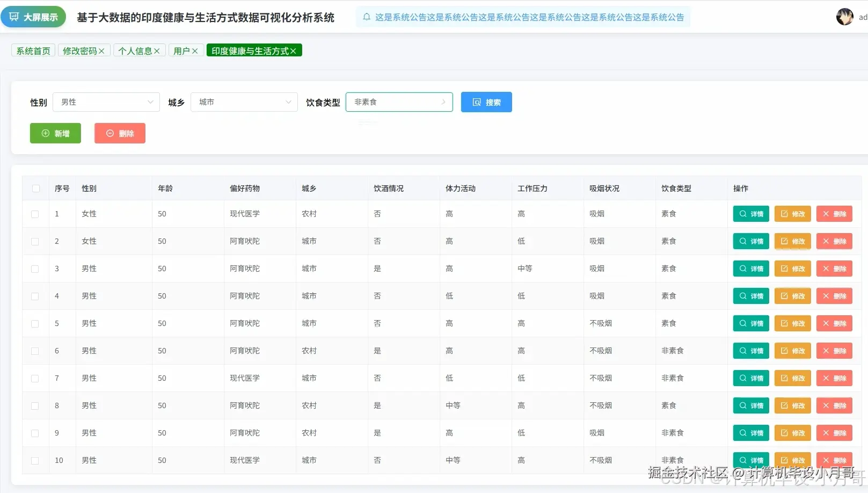Check the checkbox for row 6
This screenshot has width=868, height=493.
(x=35, y=351)
